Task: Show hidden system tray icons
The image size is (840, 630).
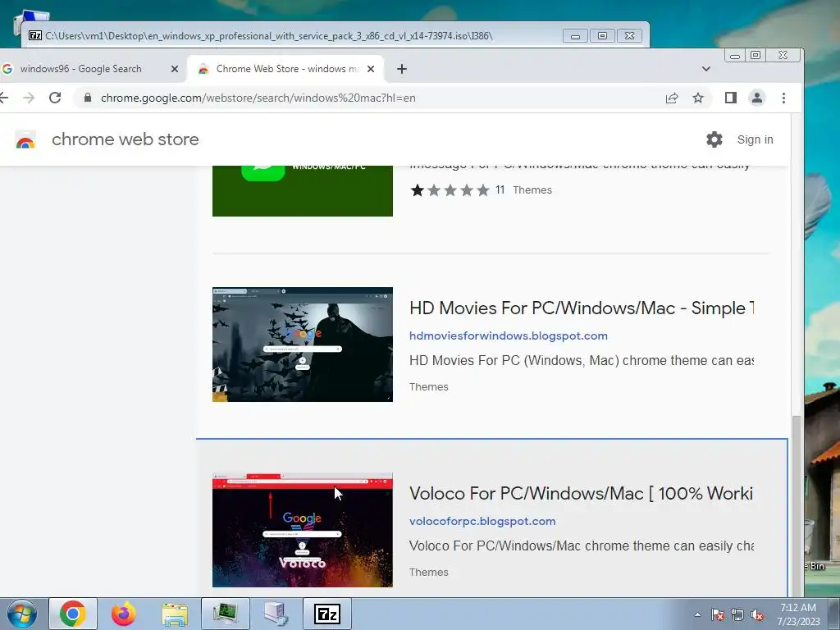Action: (697, 614)
